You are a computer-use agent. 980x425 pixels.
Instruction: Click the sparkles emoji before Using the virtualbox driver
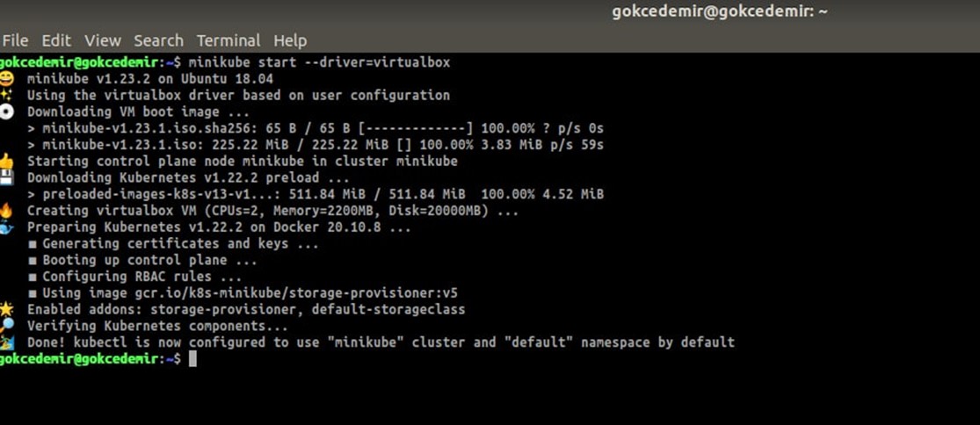(x=6, y=95)
